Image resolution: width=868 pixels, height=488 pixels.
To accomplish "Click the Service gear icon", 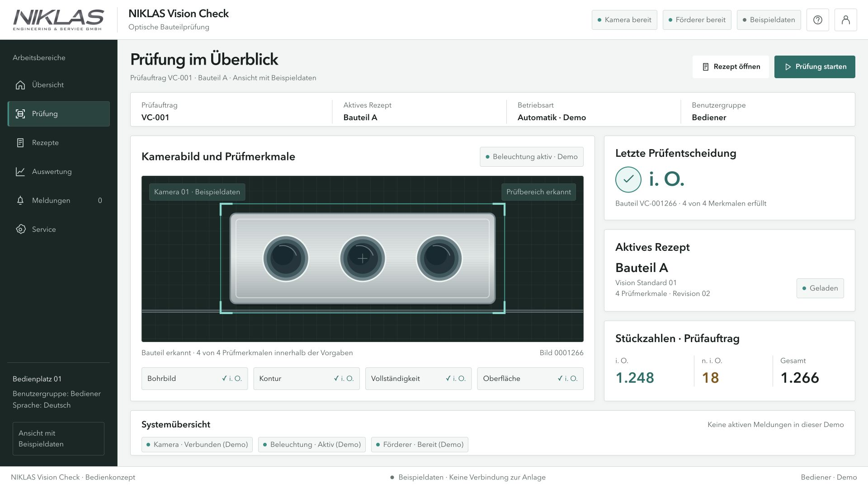I will click(x=20, y=230).
